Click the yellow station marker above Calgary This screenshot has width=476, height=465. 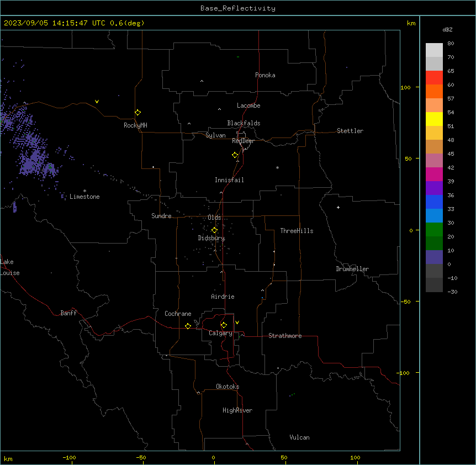pos(224,325)
